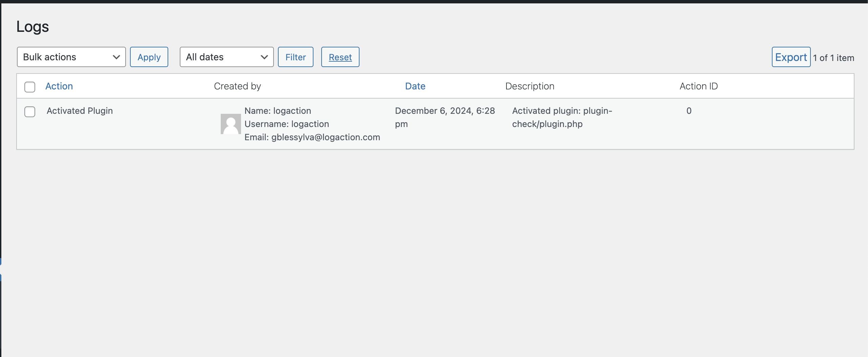868x357 pixels.
Task: Click the December 6, 2024 date cell
Action: coord(444,117)
